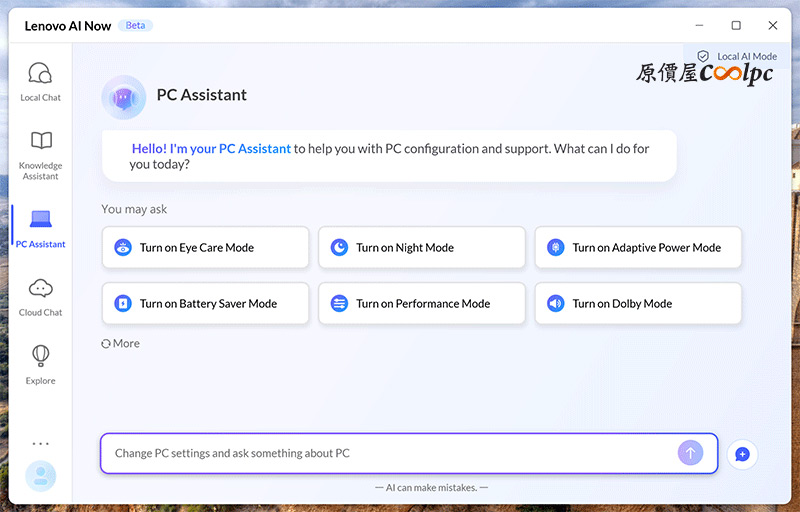Choose Turn on Eye Care Mode

point(205,248)
